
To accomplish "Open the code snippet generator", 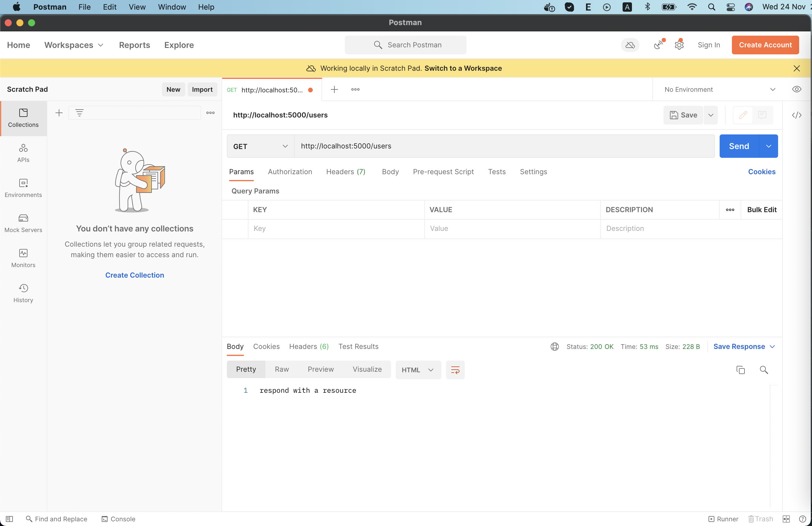I will tap(797, 115).
